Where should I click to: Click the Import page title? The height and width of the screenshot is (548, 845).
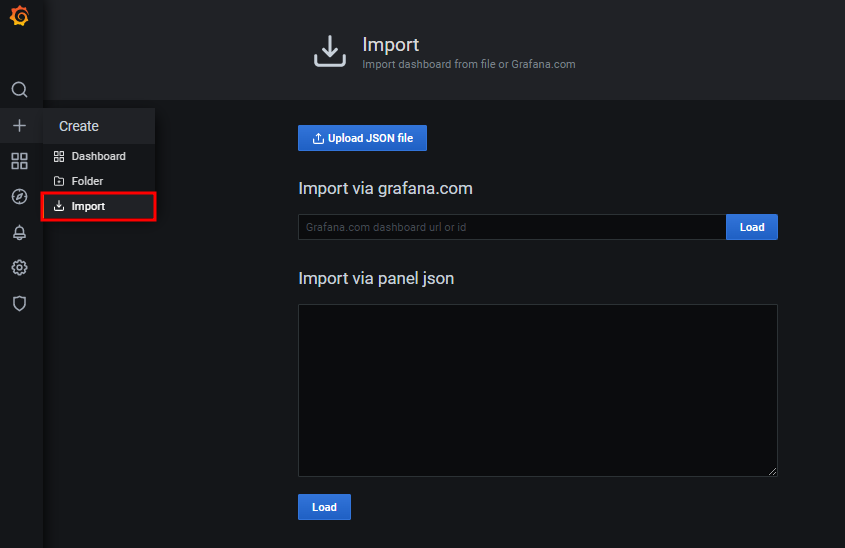pos(391,45)
